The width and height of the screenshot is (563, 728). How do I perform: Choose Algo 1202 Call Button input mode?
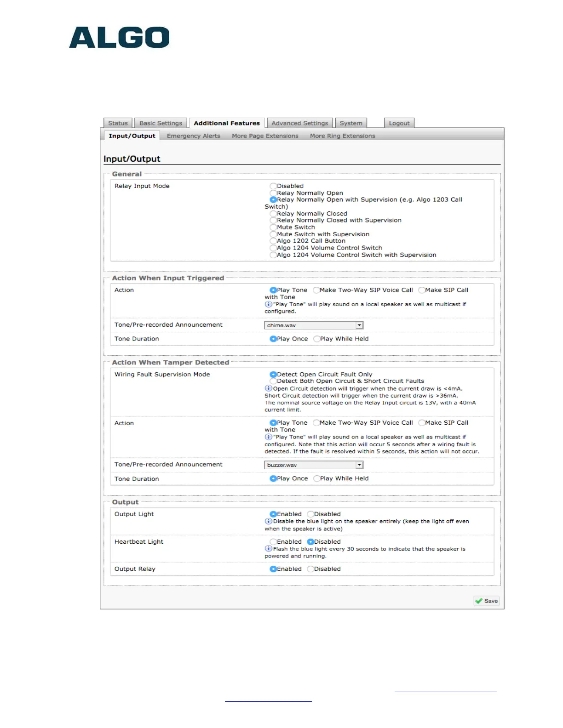point(273,241)
